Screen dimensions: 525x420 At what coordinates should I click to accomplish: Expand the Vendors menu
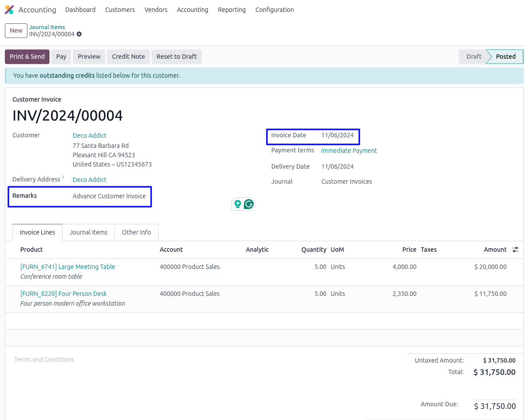pos(156,10)
